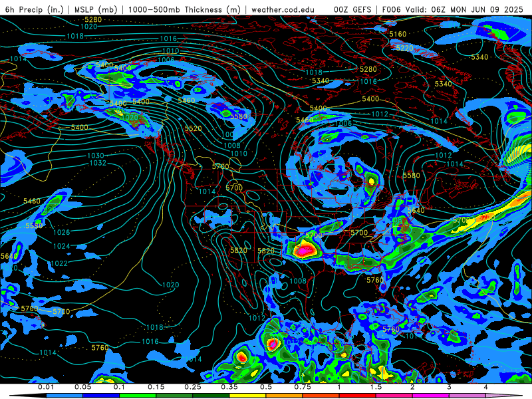The width and height of the screenshot is (532, 399).
Task: Click the 1022 pressure contour label
Action: coord(59,263)
